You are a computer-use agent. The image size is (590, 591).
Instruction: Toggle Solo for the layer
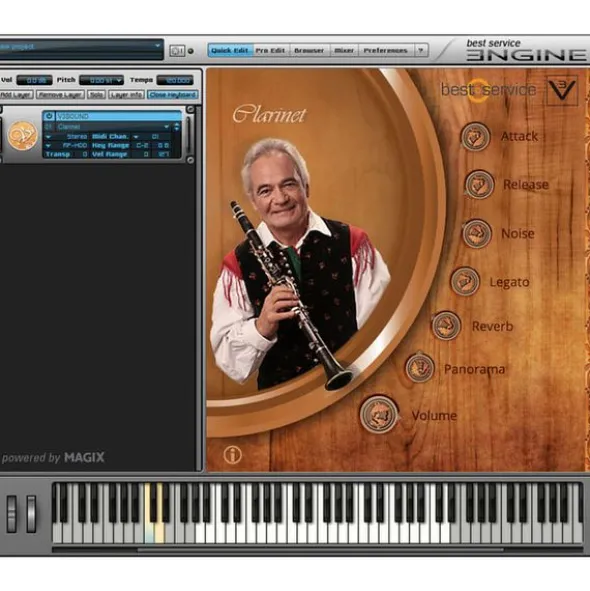point(96,95)
